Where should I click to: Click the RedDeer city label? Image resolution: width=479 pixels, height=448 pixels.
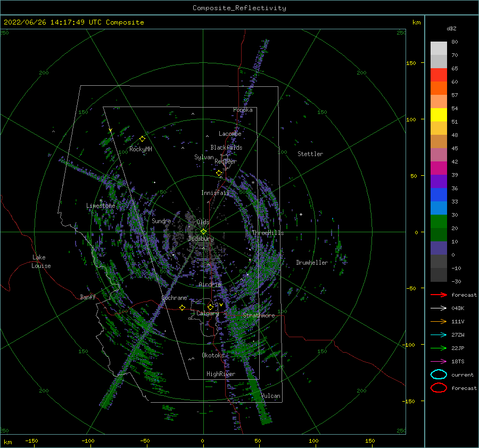226,161
